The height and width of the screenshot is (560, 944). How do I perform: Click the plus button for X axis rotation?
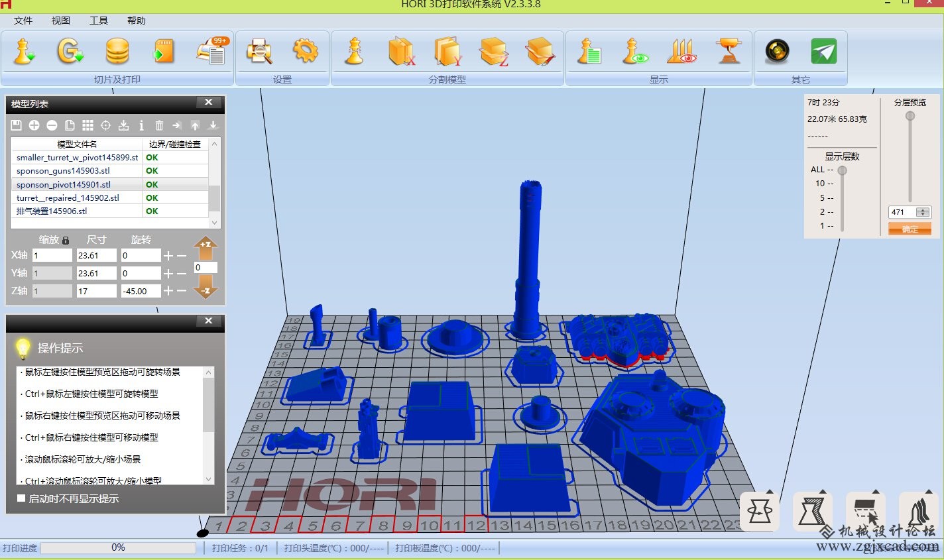(168, 255)
